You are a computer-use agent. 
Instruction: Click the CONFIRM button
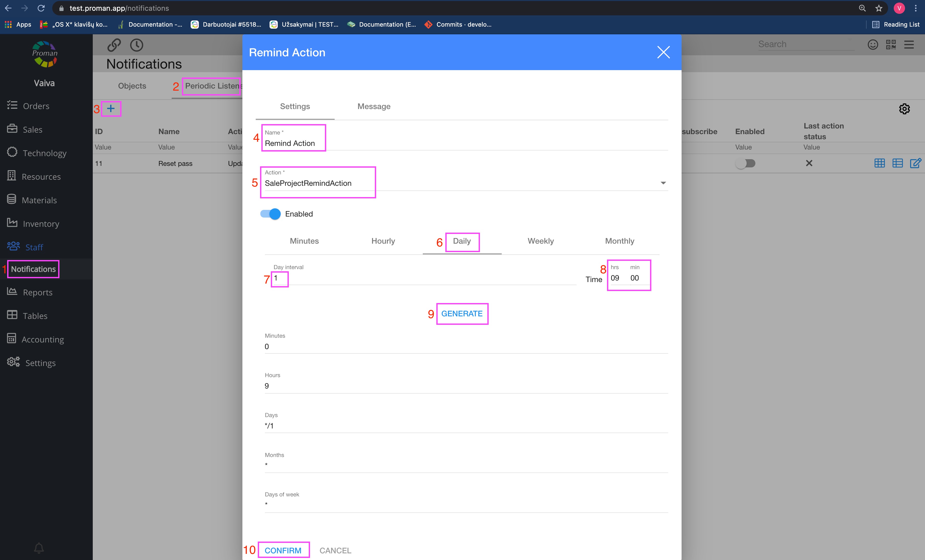283,550
